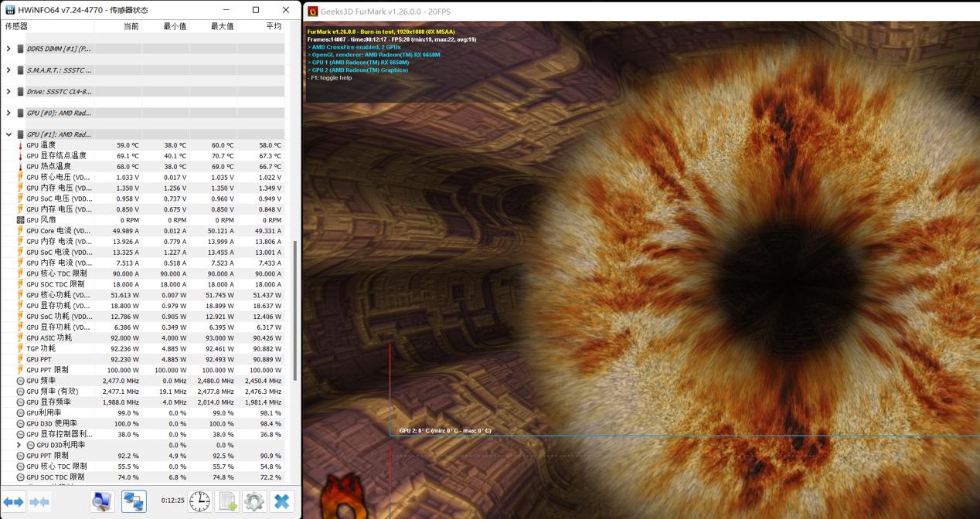Click the expand-layout blue arrows icon
The image size is (980, 519).
(x=14, y=502)
